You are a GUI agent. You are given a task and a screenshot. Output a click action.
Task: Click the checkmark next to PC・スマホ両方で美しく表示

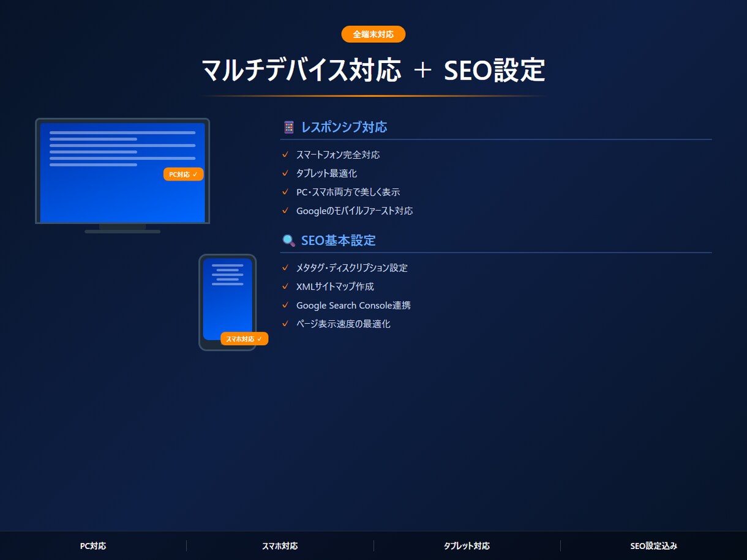[285, 192]
